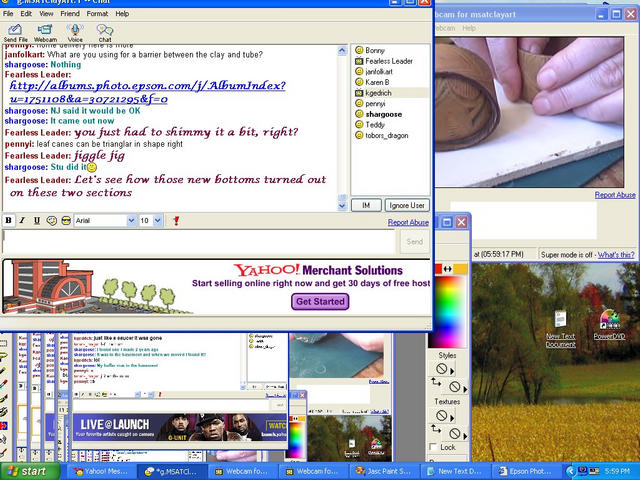Select tobors_dragon in member list
Screen dimensions: 640x480
tap(386, 135)
